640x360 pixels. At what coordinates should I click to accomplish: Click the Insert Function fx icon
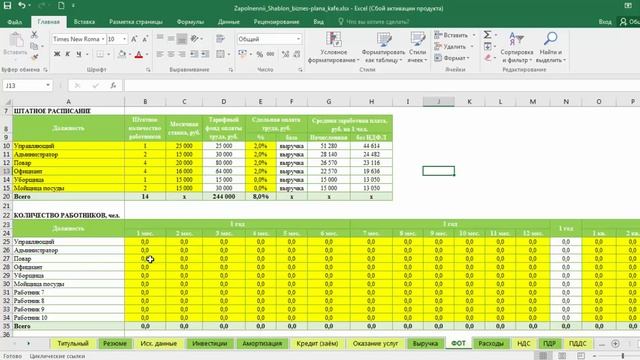[113, 85]
